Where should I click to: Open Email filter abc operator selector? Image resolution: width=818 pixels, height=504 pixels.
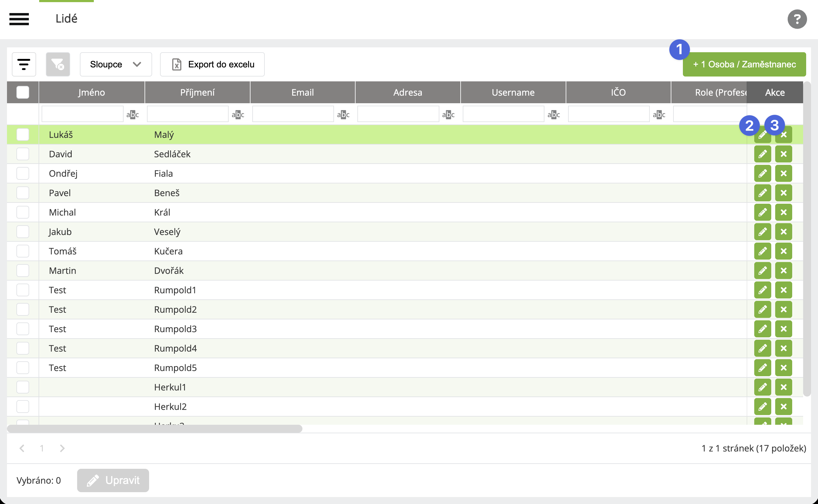[x=343, y=115]
